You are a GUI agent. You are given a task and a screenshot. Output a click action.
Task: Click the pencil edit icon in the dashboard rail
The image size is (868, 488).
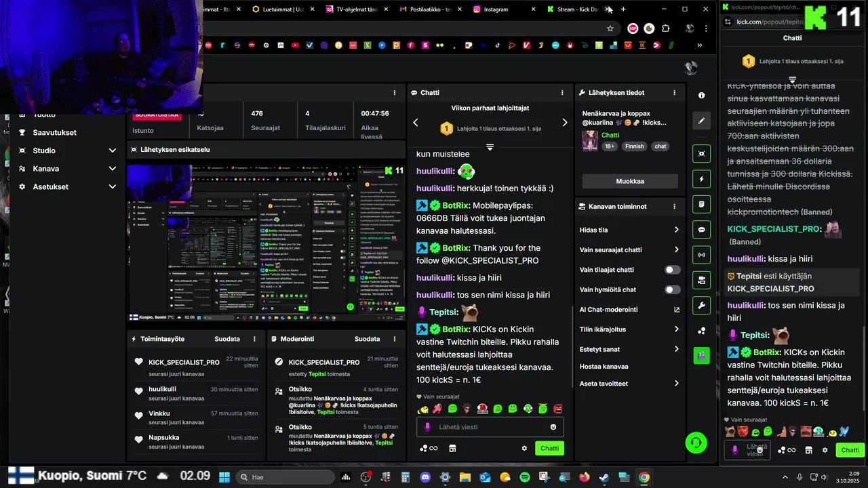702,121
